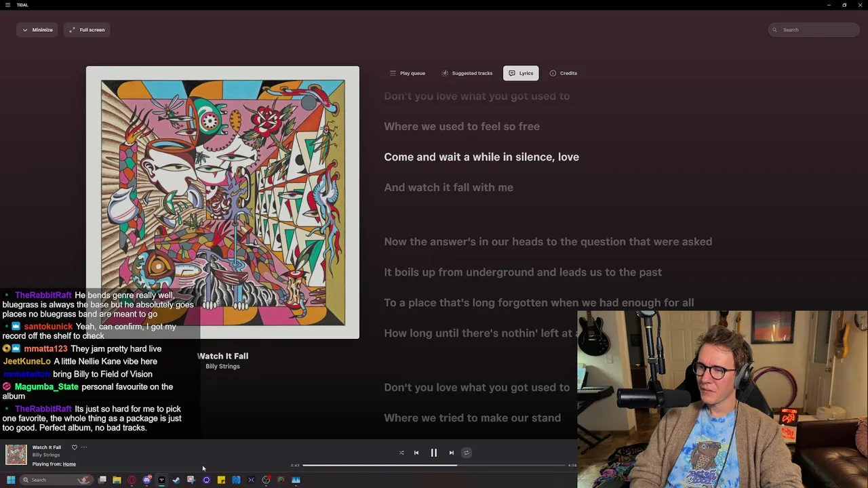Open File Explorer from the taskbar

pyautogui.click(x=117, y=480)
